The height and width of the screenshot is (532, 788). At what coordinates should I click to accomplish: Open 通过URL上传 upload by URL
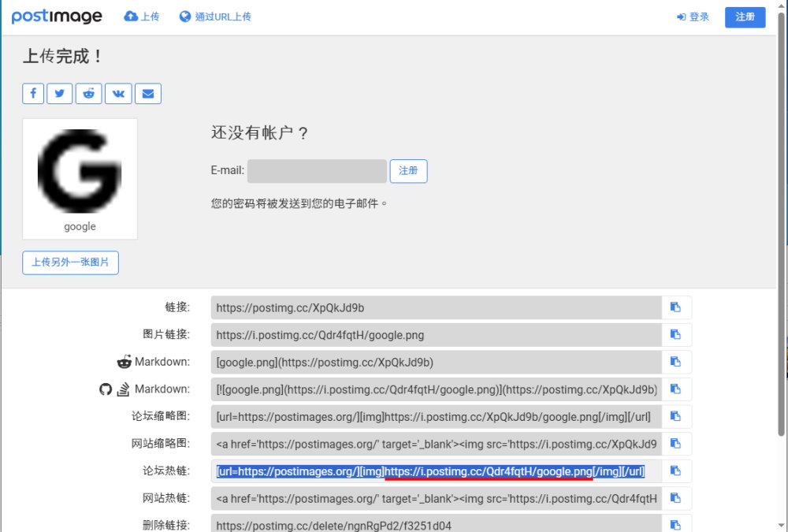point(215,17)
